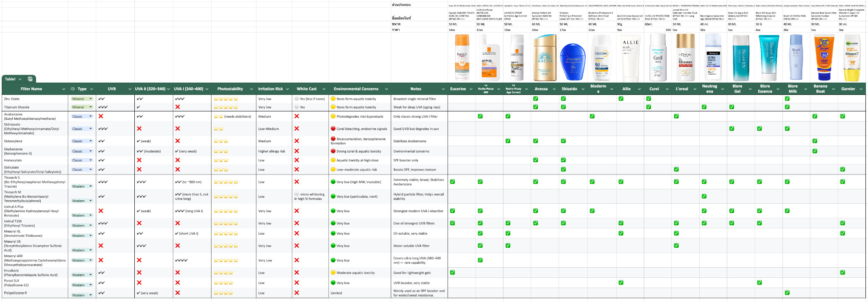Image resolution: width=868 pixels, height=302 pixels.
Task: Open the Environmental Concerns column filter arrow
Action: point(387,89)
